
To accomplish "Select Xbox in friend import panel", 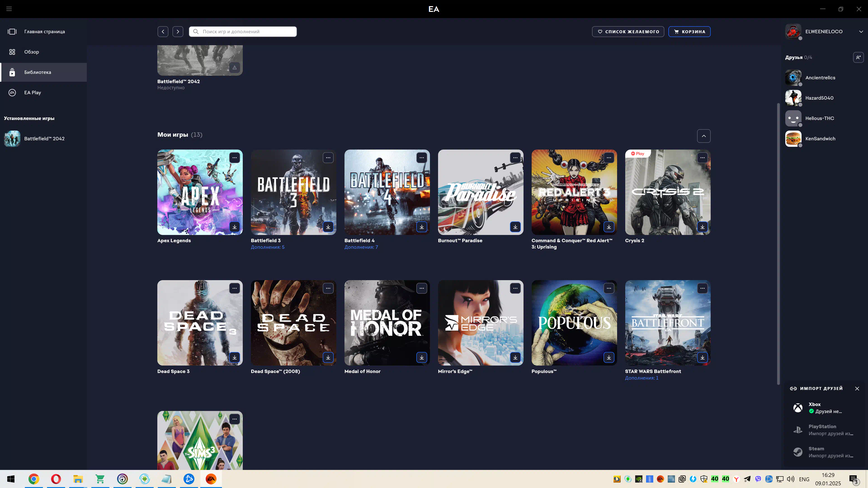I will tap(824, 408).
